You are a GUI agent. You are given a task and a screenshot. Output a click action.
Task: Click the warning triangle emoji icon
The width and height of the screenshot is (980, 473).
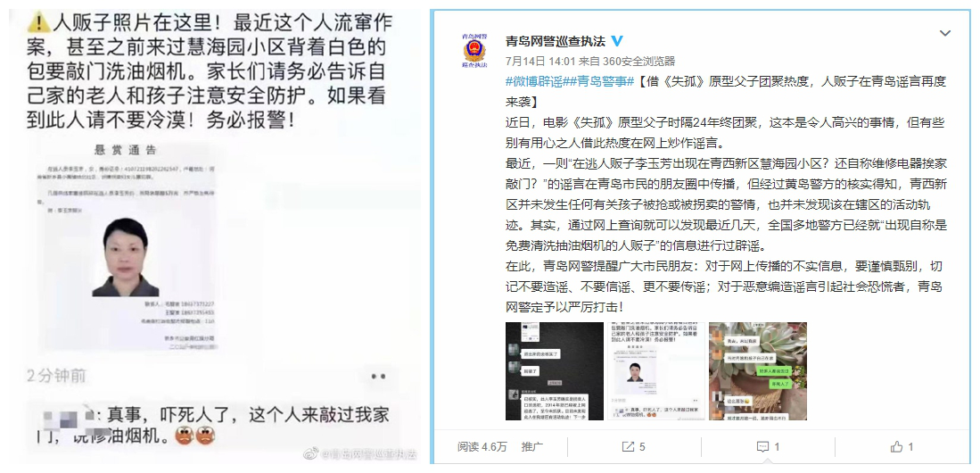[x=38, y=24]
